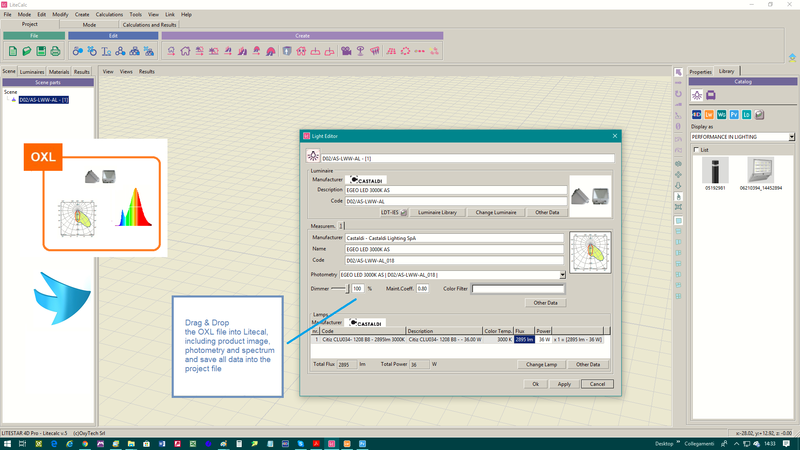Open notification center in system tray
This screenshot has height=450, width=800.
click(786, 444)
